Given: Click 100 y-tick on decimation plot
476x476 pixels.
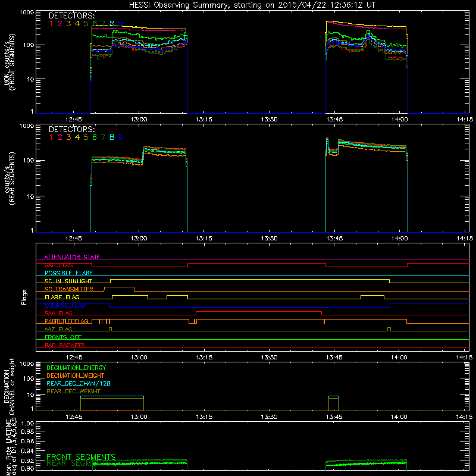Looking at the screenshot, I should 29,378.
